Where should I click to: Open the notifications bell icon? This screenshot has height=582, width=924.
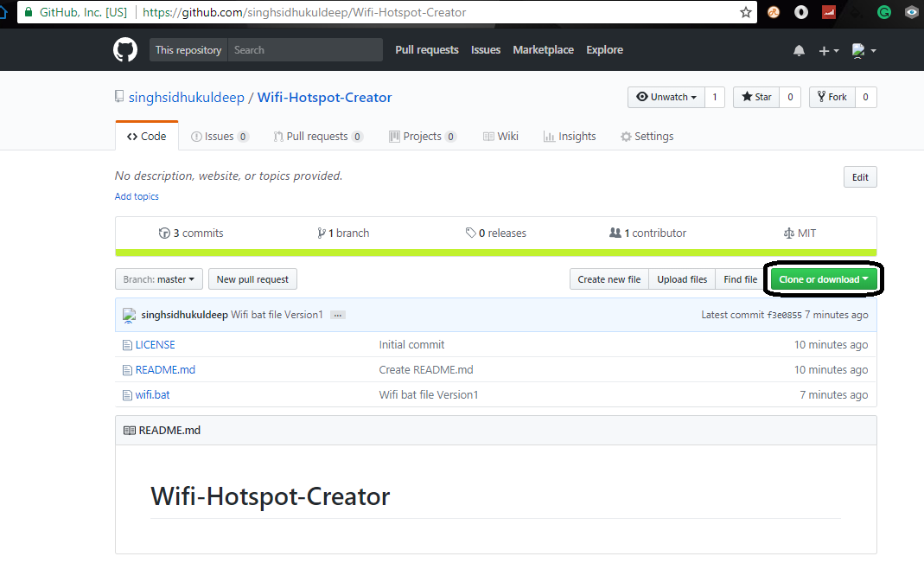[x=799, y=51]
